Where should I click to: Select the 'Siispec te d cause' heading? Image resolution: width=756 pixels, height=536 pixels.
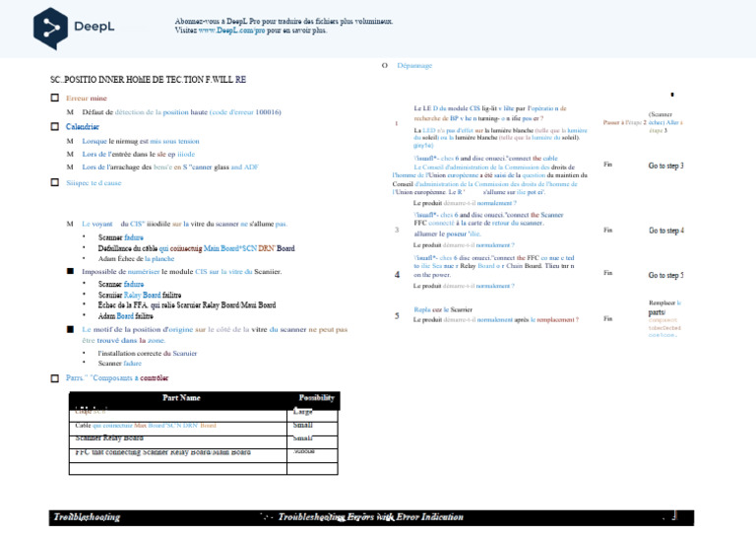tap(94, 183)
